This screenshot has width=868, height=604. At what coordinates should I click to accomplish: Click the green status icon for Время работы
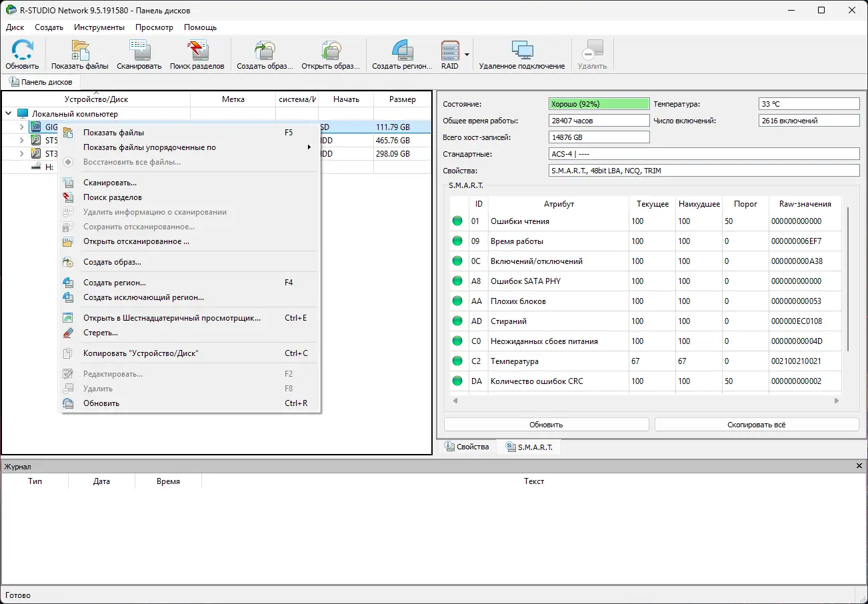[457, 241]
